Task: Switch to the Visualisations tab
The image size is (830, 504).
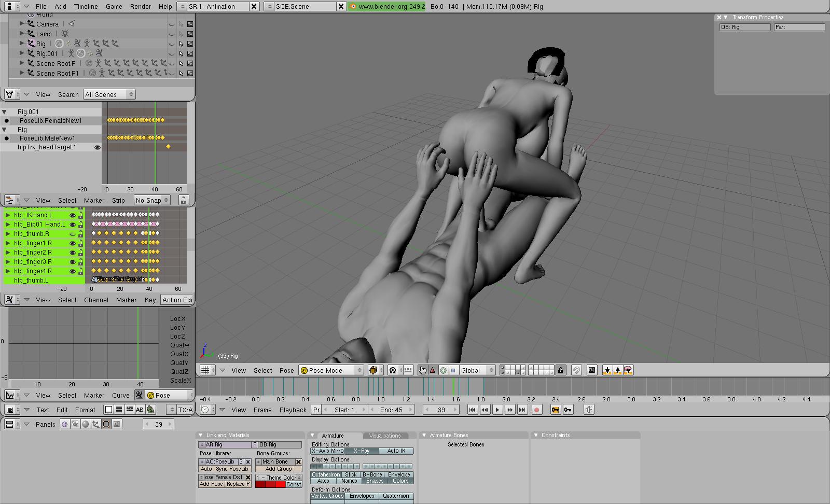Action: pos(385,436)
